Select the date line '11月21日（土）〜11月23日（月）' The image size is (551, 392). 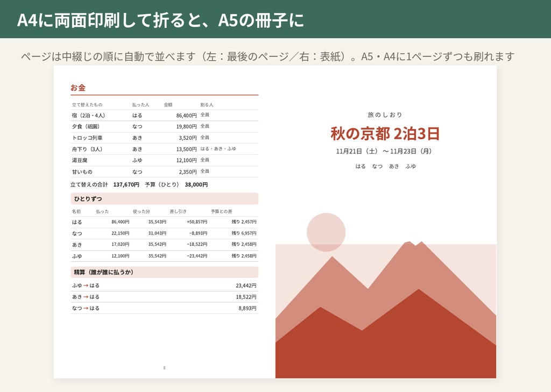point(385,152)
